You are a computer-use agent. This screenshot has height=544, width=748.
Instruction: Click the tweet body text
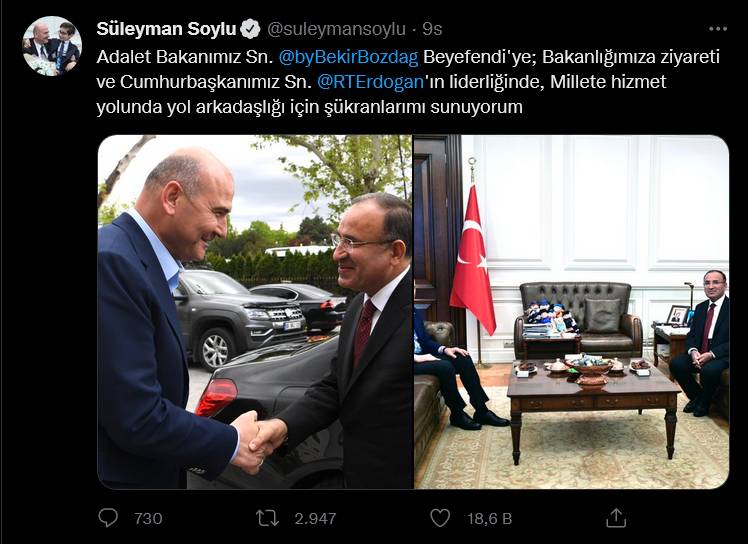click(x=408, y=82)
